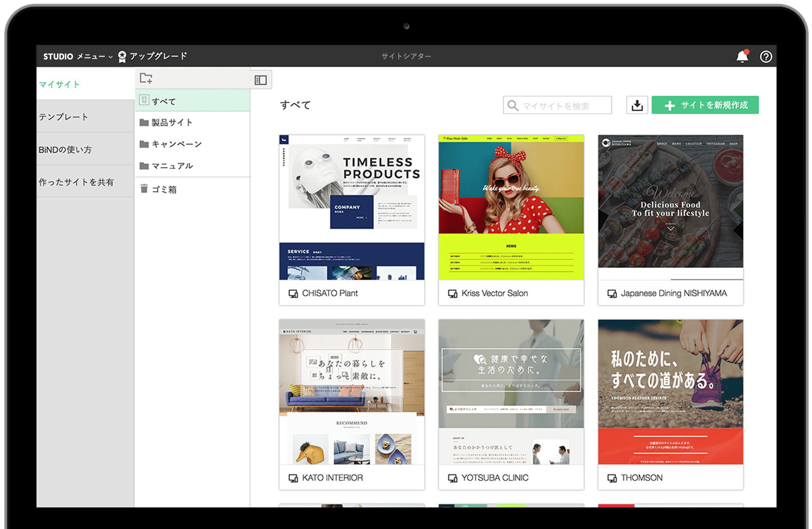
Task: Open the help question mark icon
Action: click(766, 56)
